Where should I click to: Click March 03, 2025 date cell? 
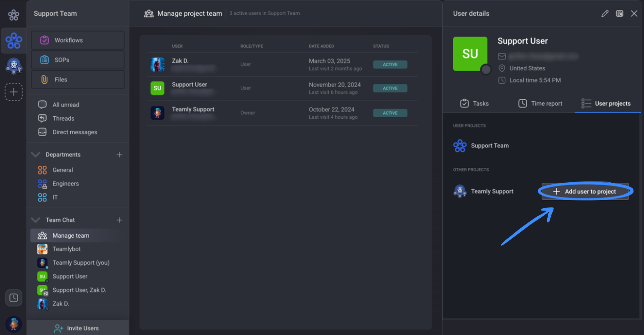point(329,61)
